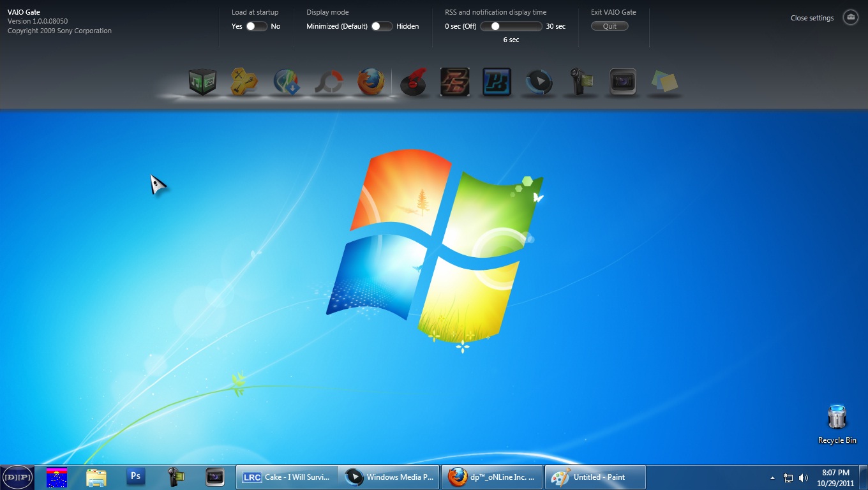Show hidden icons in the system tray
Image resolution: width=868 pixels, height=490 pixels.
point(773,477)
